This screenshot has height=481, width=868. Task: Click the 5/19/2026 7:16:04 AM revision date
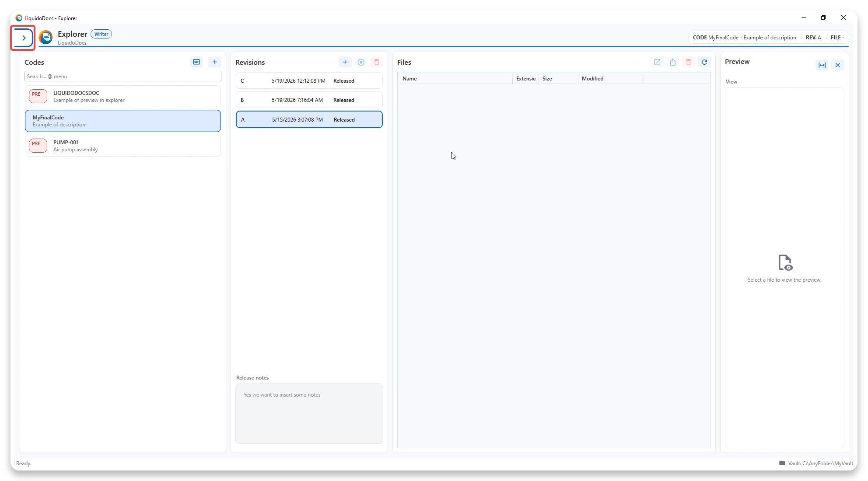point(297,100)
